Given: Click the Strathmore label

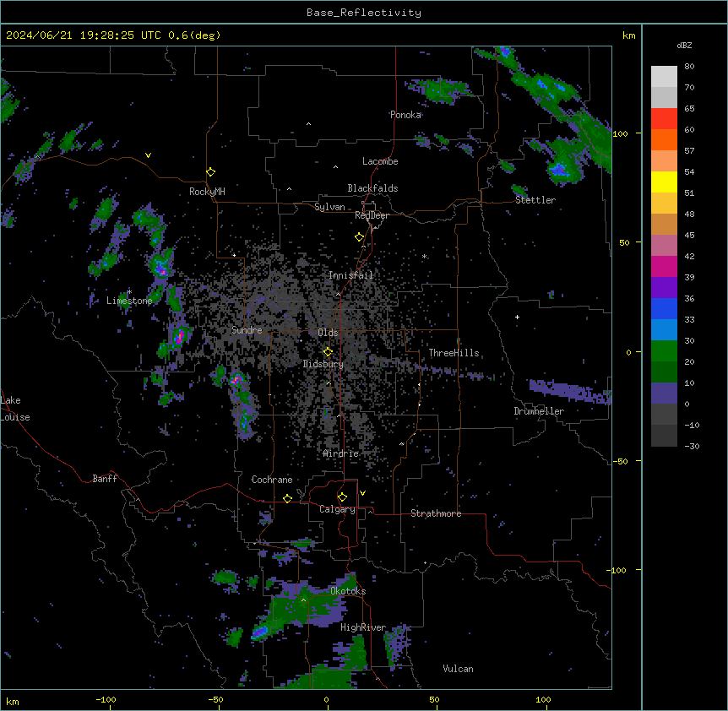Looking at the screenshot, I should coord(436,513).
